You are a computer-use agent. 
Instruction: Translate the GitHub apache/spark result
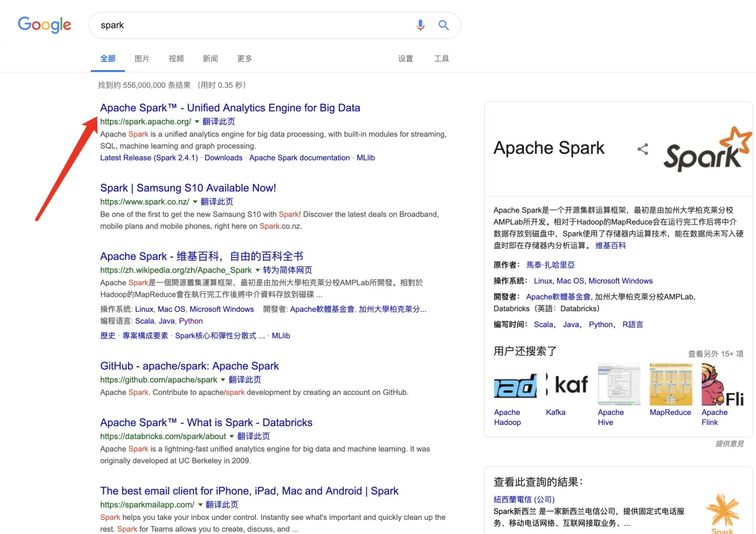coord(245,380)
